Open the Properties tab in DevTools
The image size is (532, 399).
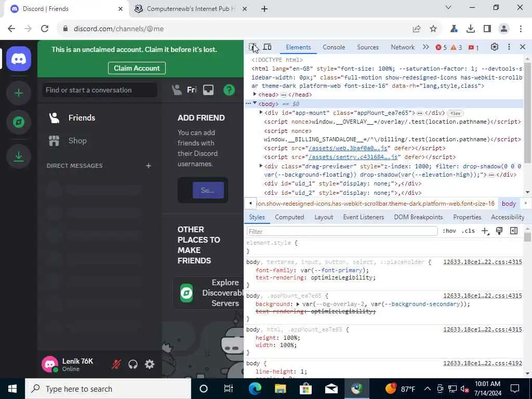click(467, 217)
